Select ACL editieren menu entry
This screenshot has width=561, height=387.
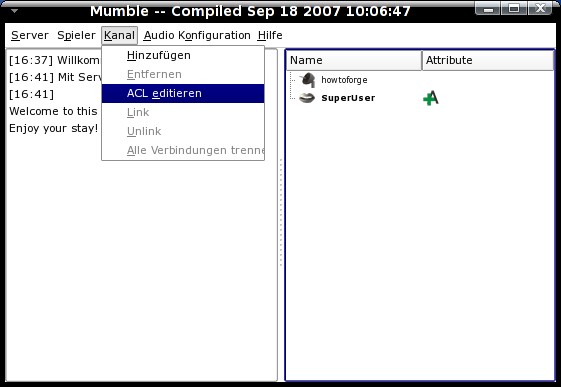click(x=183, y=93)
